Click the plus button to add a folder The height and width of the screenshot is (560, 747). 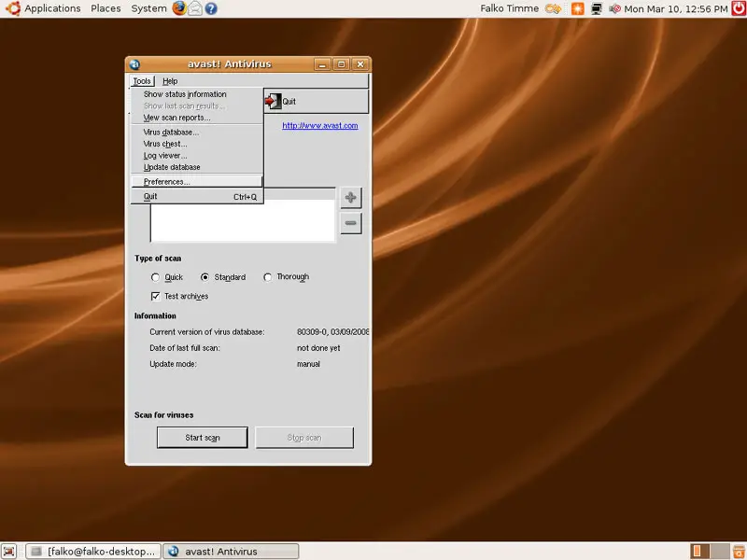point(351,198)
